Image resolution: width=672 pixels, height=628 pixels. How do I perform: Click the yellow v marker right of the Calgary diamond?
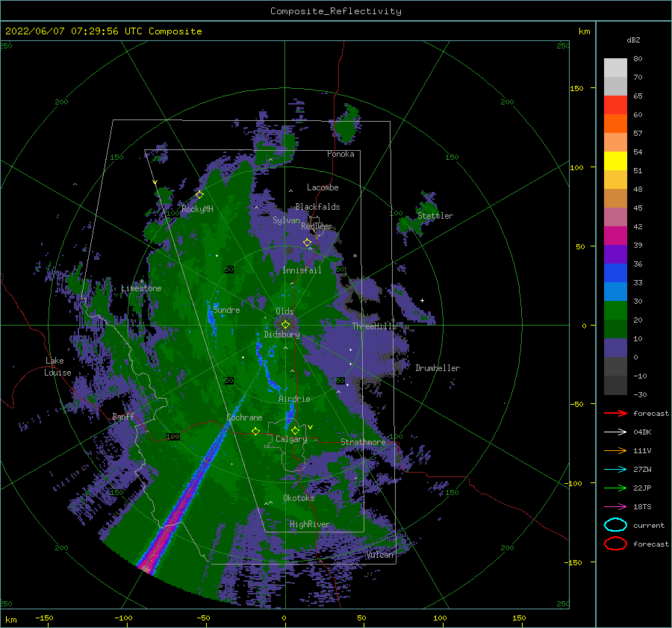[310, 427]
